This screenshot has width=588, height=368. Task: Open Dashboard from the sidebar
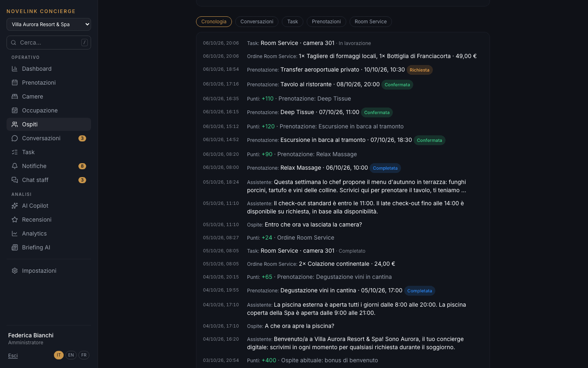pyautogui.click(x=49, y=69)
